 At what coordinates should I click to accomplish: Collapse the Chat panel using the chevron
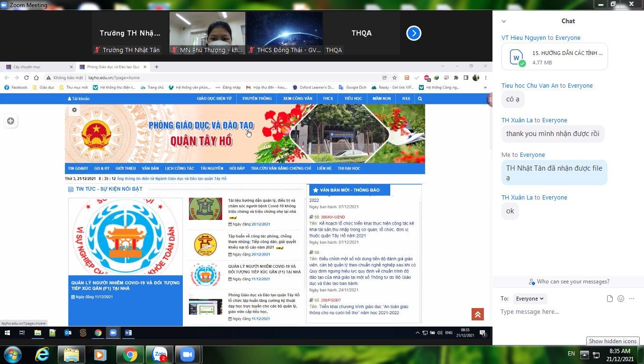(503, 21)
